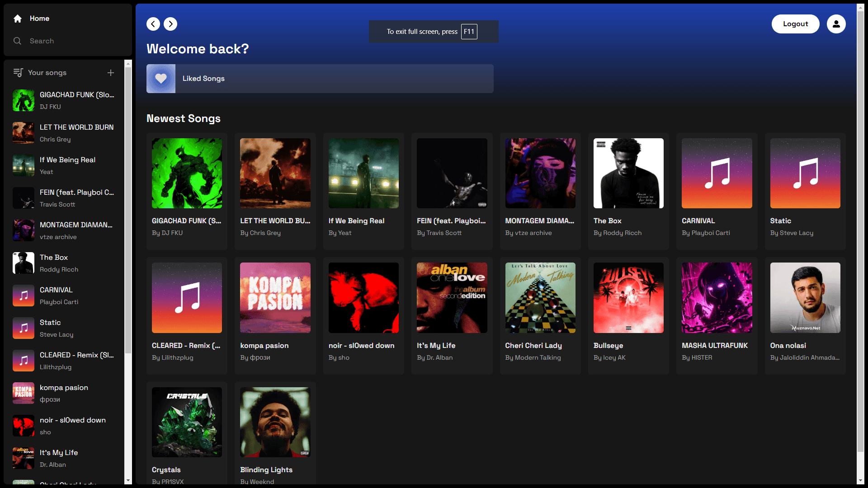Click the Liked Songs heart icon
The height and width of the screenshot is (488, 868).
pos(161,79)
